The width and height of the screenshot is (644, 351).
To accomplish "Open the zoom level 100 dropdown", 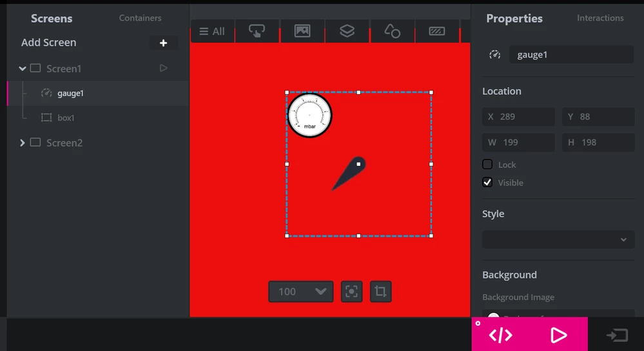I will click(x=300, y=292).
